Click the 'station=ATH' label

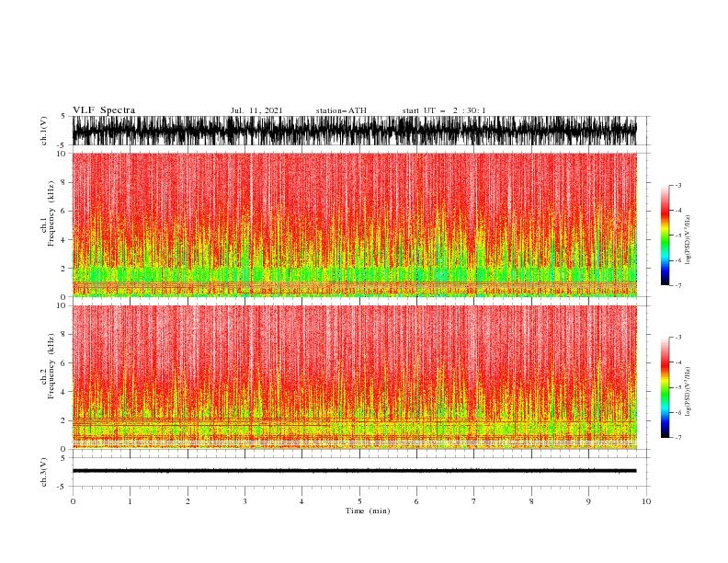coord(341,110)
